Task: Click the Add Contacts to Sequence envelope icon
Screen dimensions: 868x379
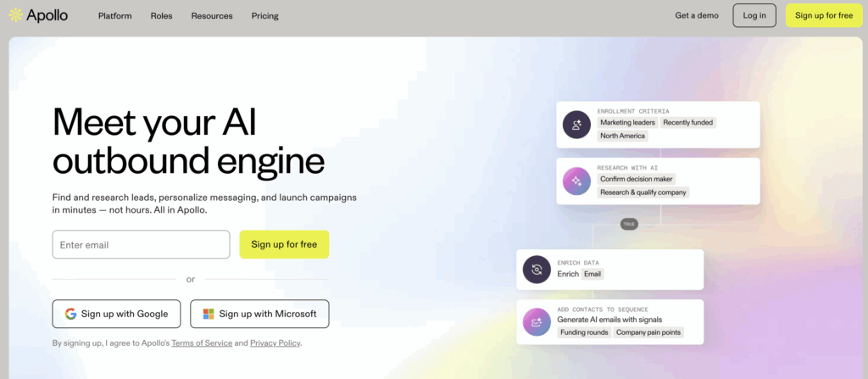Action: tap(537, 322)
